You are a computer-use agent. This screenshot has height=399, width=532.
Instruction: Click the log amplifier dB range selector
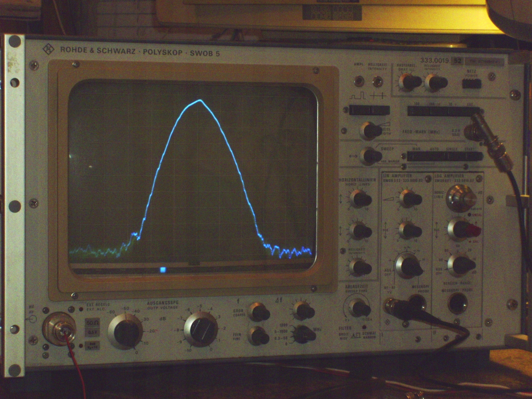[461, 265]
